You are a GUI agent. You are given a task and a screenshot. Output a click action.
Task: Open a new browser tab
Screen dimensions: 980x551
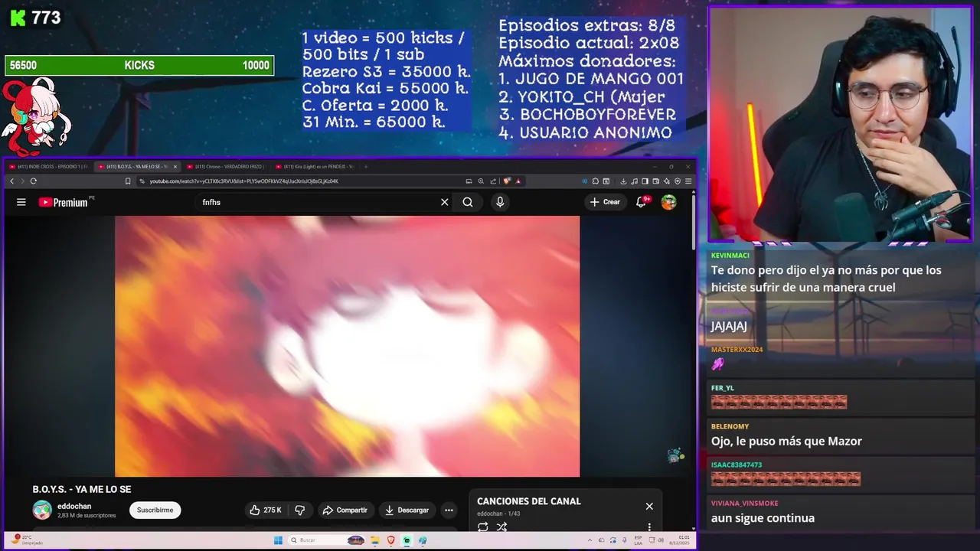(365, 166)
